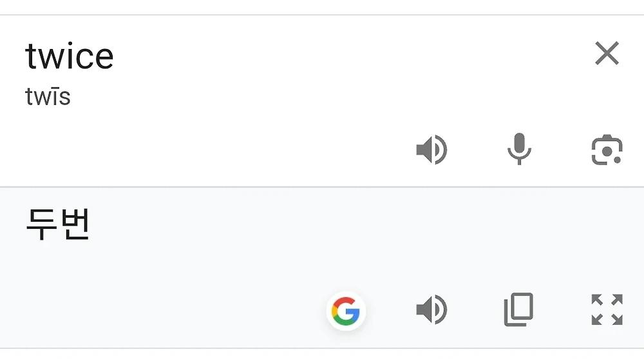The height and width of the screenshot is (359, 644).
Task: Copy the translated text to clipboard
Action: [x=518, y=309]
